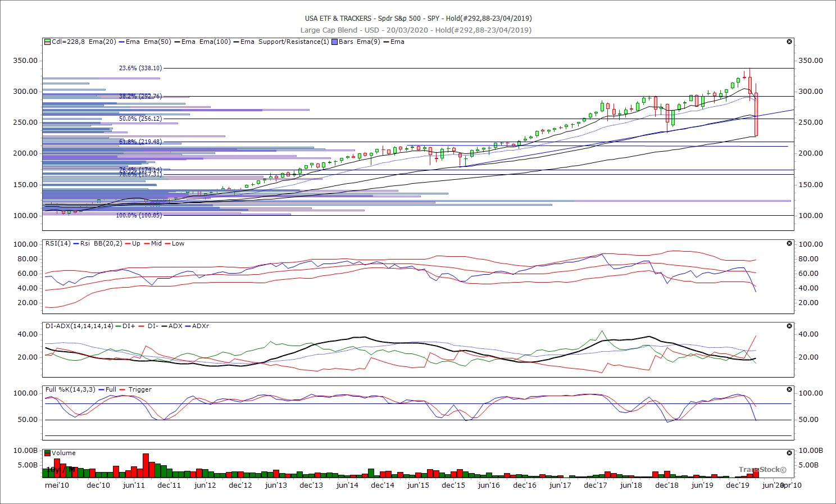Click the Volume panel label
The width and height of the screenshot is (836, 504).
click(63, 453)
